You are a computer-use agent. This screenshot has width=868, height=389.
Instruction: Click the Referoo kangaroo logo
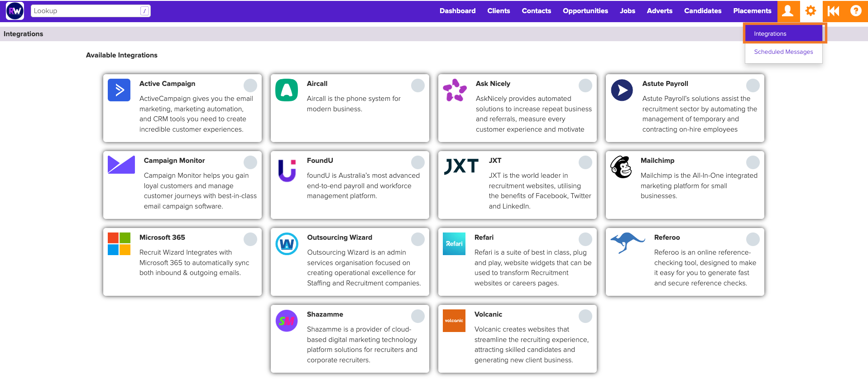pyautogui.click(x=627, y=242)
